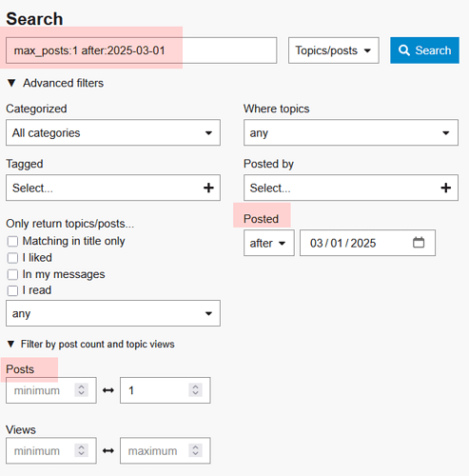The height and width of the screenshot is (476, 469).
Task: Click plus icon in Tagged selector
Action: tap(208, 188)
